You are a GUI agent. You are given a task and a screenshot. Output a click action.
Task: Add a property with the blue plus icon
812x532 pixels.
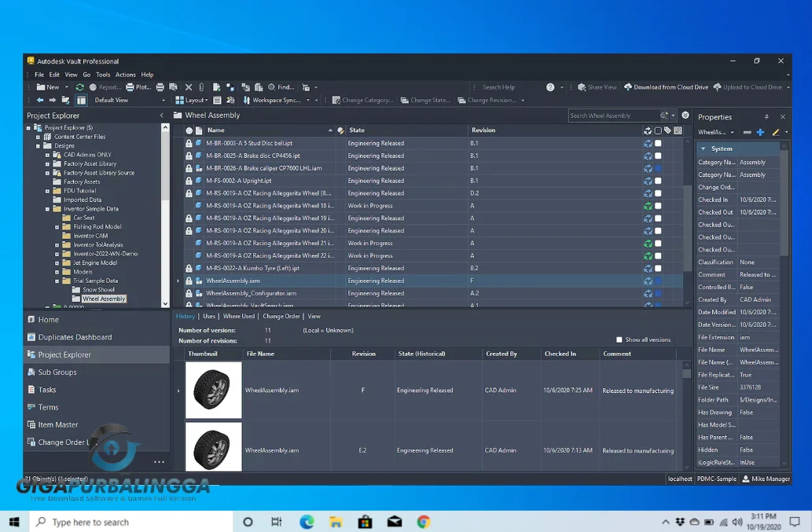point(760,132)
